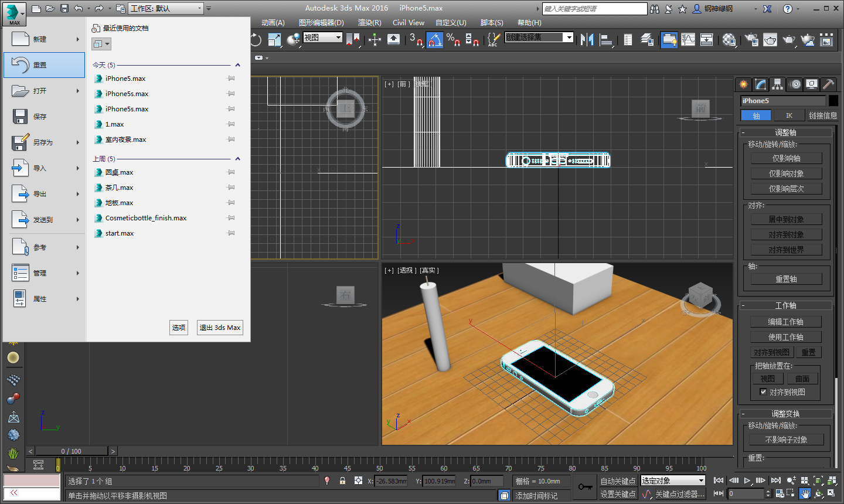Click the 编辑工作轴 button

coord(787,322)
